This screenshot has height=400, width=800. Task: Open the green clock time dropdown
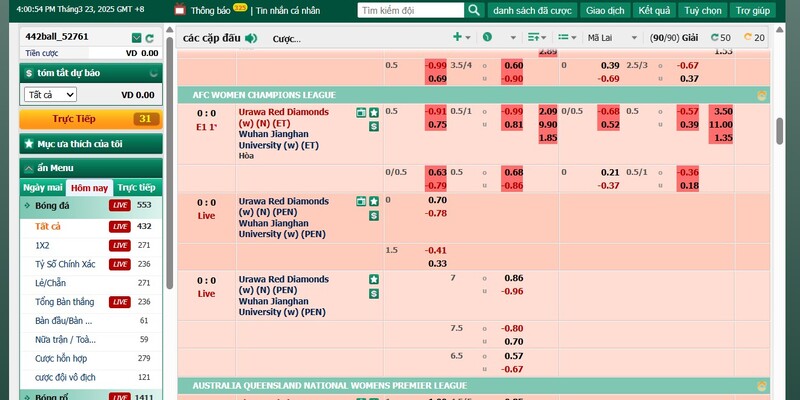tap(499, 37)
